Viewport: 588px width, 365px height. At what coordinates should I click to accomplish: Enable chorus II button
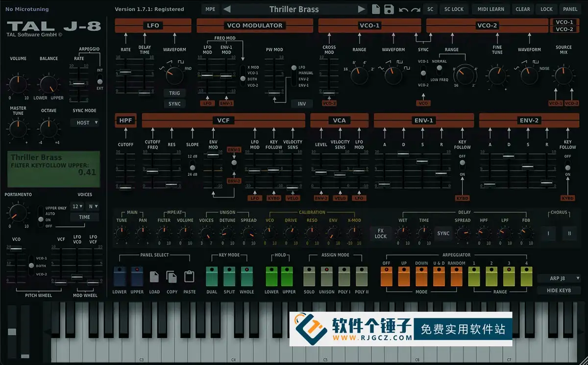[569, 233]
